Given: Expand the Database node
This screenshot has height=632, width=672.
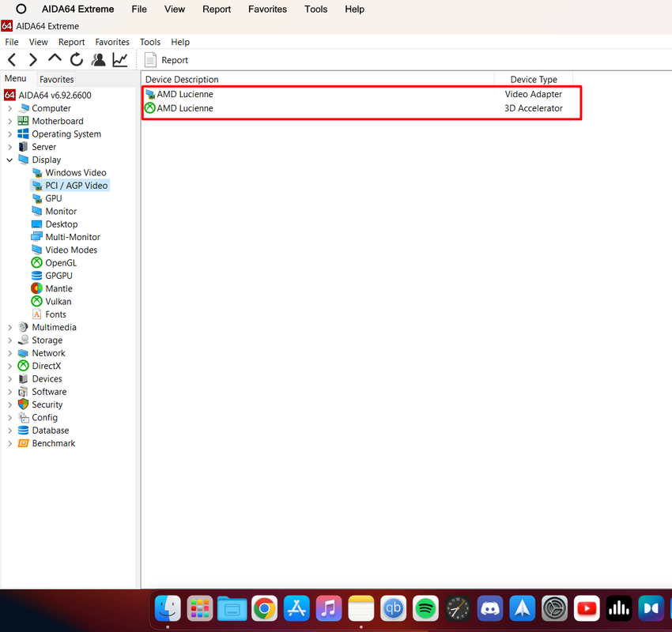Looking at the screenshot, I should pyautogui.click(x=9, y=431).
